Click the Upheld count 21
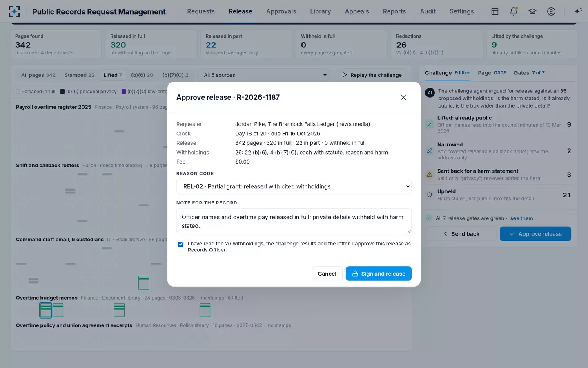This screenshot has height=368, width=588. (x=567, y=195)
